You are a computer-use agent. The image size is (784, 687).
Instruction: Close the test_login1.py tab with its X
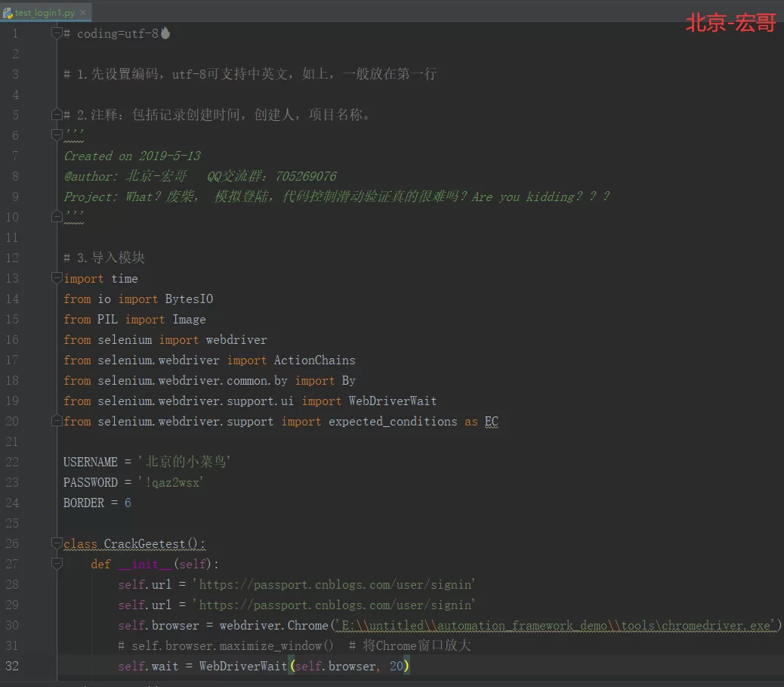pyautogui.click(x=83, y=12)
